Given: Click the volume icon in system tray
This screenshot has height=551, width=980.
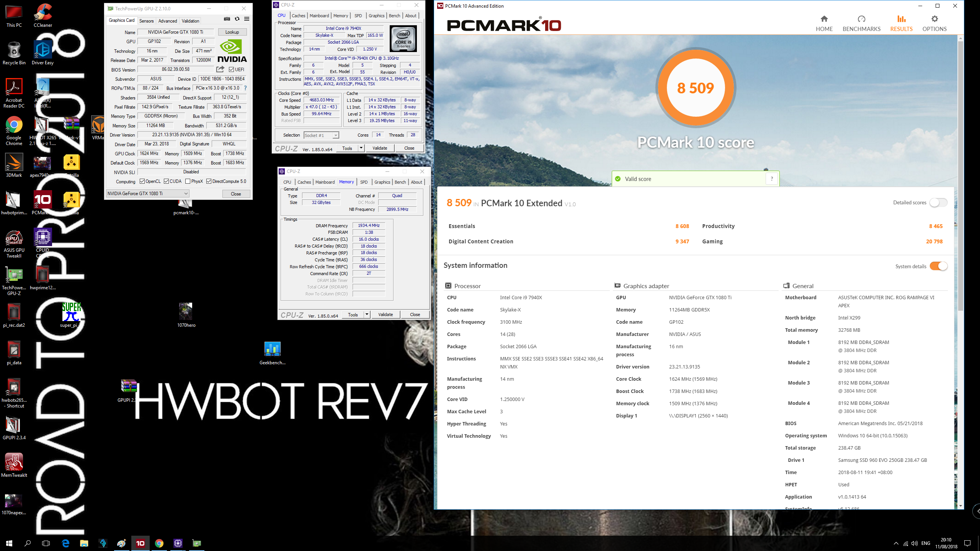Looking at the screenshot, I should point(915,543).
